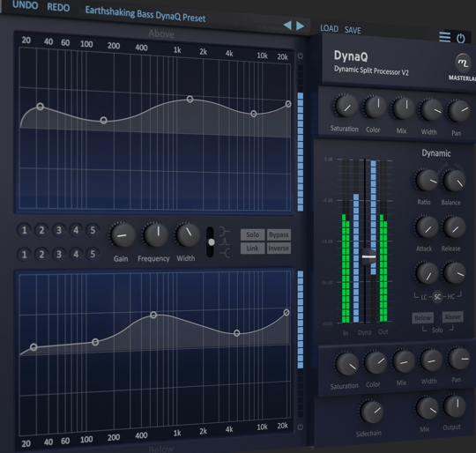Click the bottom Saturation knob

(x=347, y=364)
